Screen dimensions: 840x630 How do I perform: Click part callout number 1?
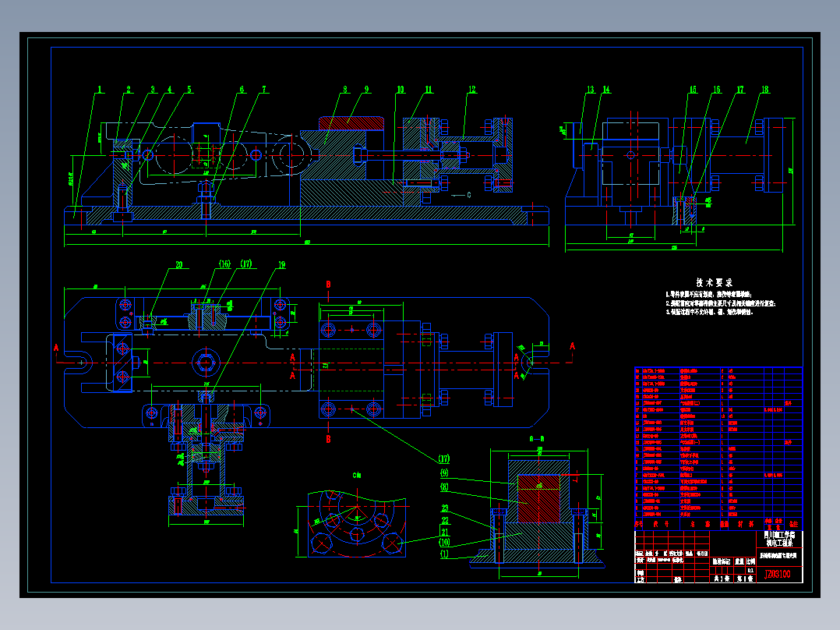click(100, 90)
